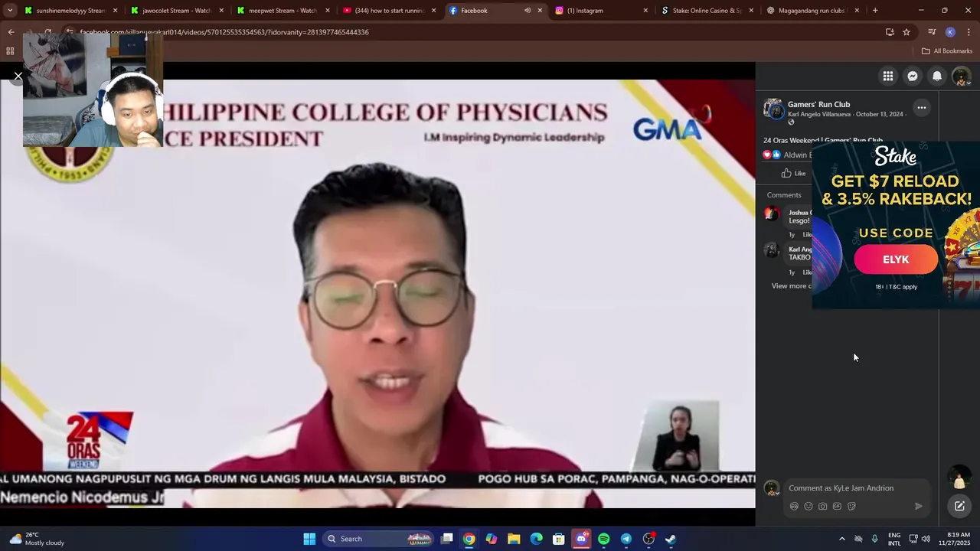Open the account profile picture menu
Image resolution: width=980 pixels, height=551 pixels.
[x=961, y=77]
